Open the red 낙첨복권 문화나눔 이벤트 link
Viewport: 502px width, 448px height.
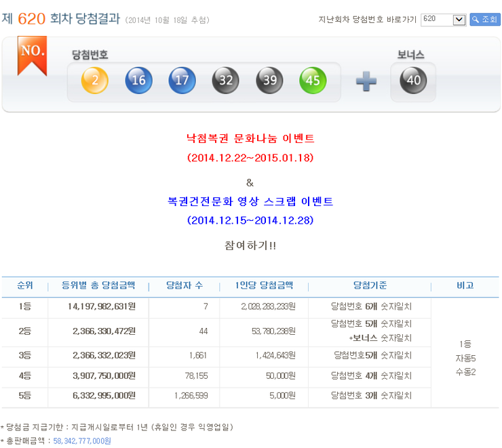point(250,138)
